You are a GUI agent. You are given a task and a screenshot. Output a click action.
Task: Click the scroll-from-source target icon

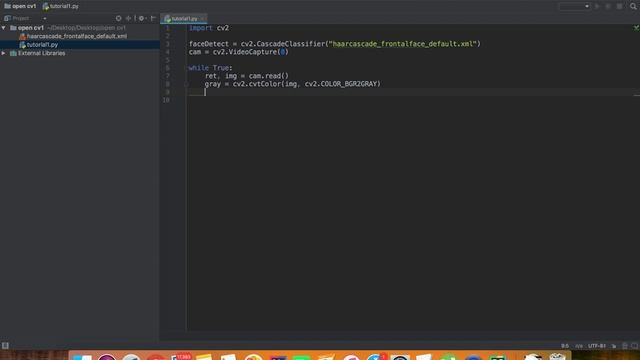[118, 18]
